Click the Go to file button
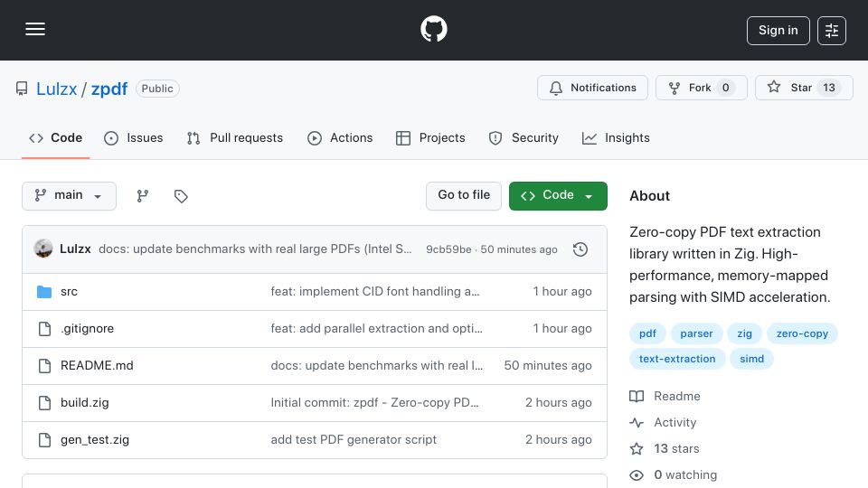This screenshot has height=488, width=868. coord(464,196)
